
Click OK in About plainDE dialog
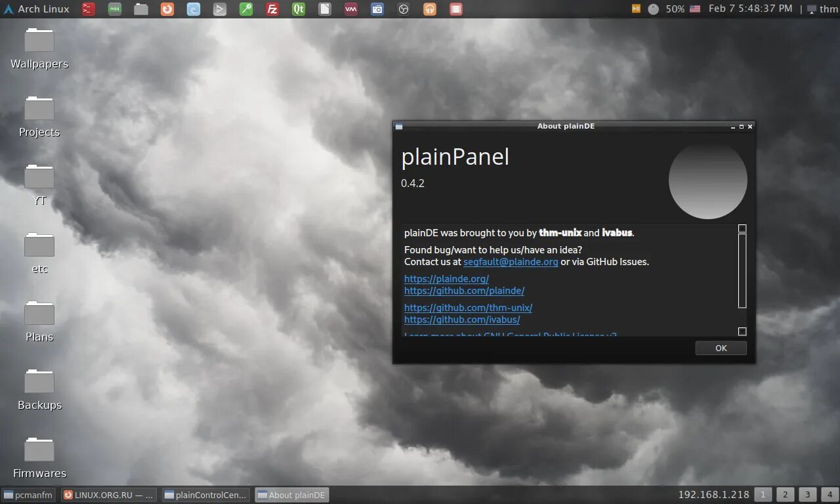[x=721, y=348]
